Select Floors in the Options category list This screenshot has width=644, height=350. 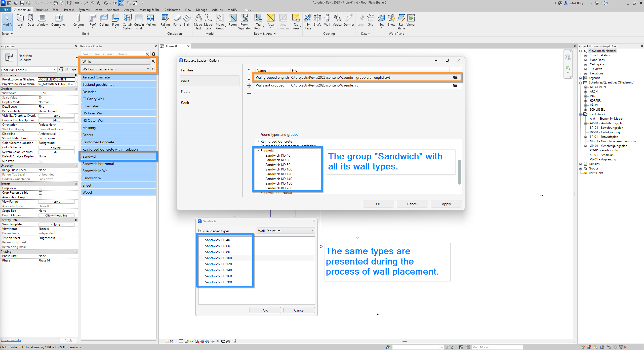coord(186,92)
